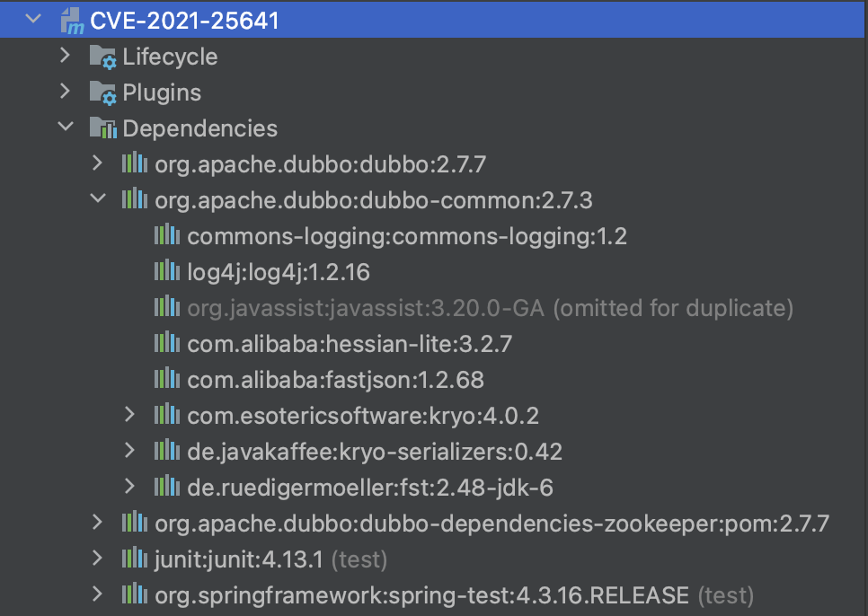The image size is (868, 616).
Task: Click library icon of hessian-lite:3.2.7
Action: coord(167,343)
